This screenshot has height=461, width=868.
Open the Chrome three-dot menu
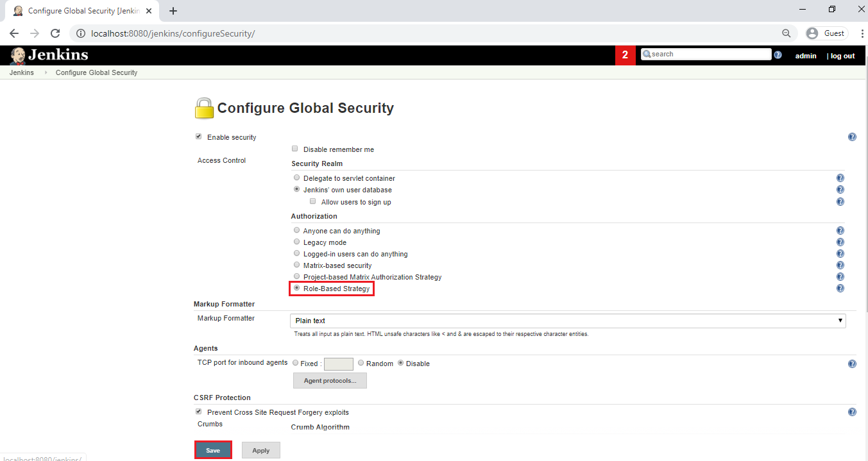click(x=862, y=33)
